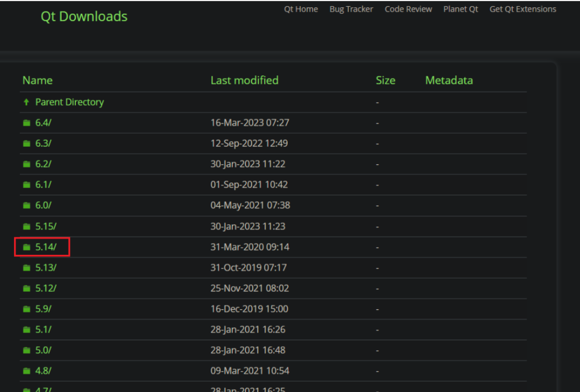Open the 5.12/ directory link
This screenshot has width=580, height=392.
click(46, 288)
